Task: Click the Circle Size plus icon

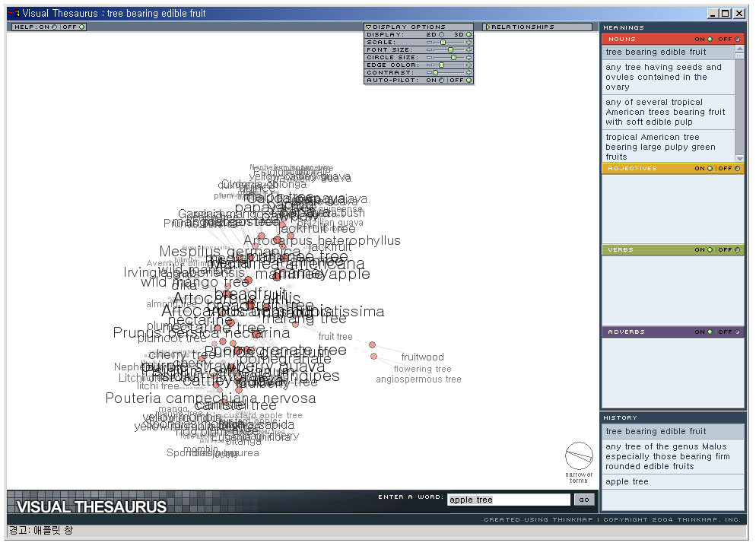Action: pyautogui.click(x=469, y=57)
